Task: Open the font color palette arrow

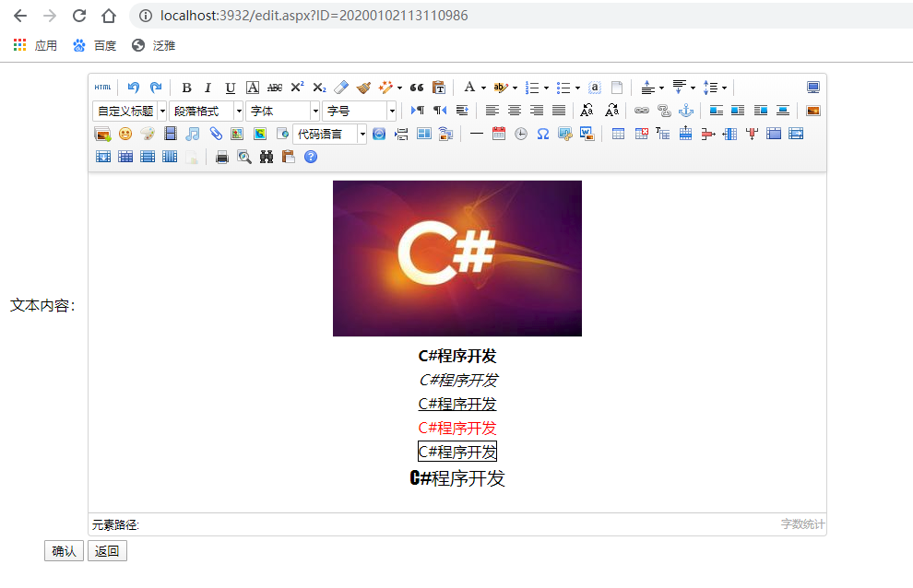Action: [x=484, y=88]
